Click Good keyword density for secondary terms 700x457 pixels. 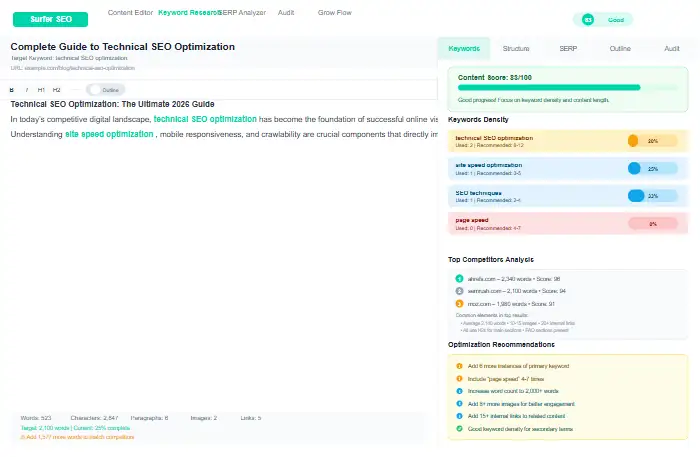[520, 429]
